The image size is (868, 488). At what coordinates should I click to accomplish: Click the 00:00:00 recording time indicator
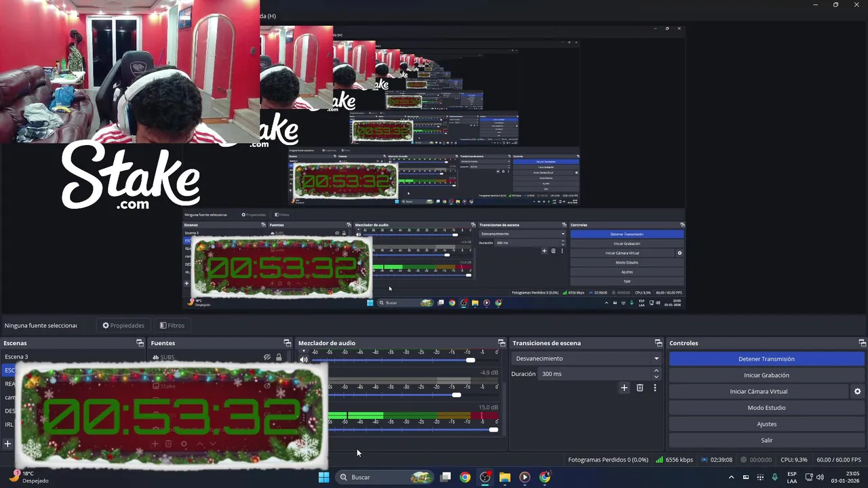(756, 460)
